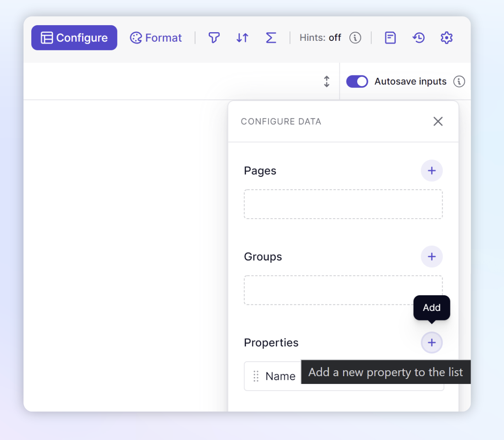The width and height of the screenshot is (504, 440).
Task: Open the notes page icon
Action: 390,38
